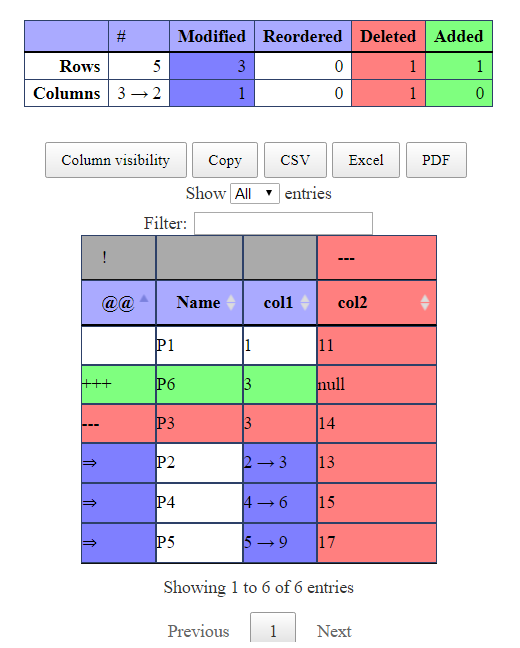Screen dimensions: 520x648
Task: Go to the Next page
Action: pos(334,631)
